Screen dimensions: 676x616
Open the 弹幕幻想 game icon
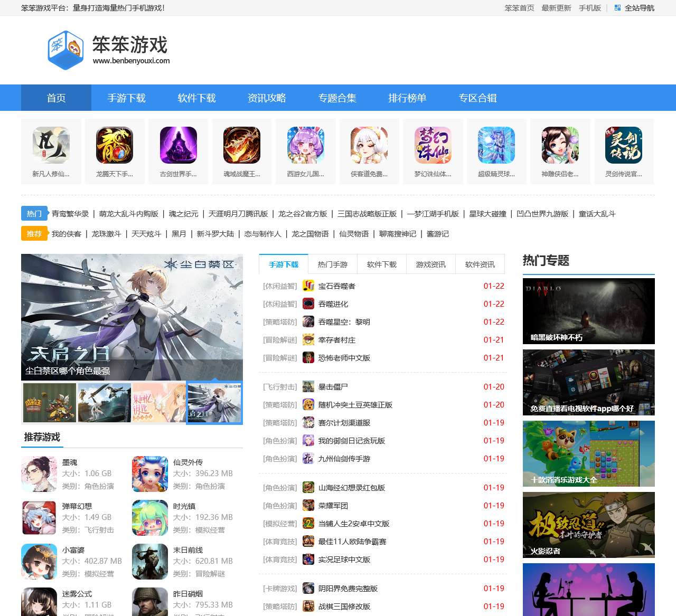pos(39,517)
